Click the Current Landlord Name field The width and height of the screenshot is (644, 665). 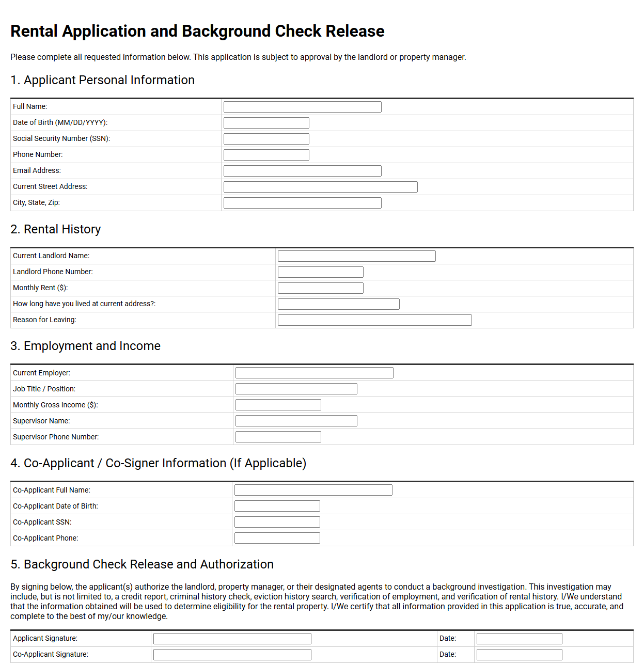[357, 256]
